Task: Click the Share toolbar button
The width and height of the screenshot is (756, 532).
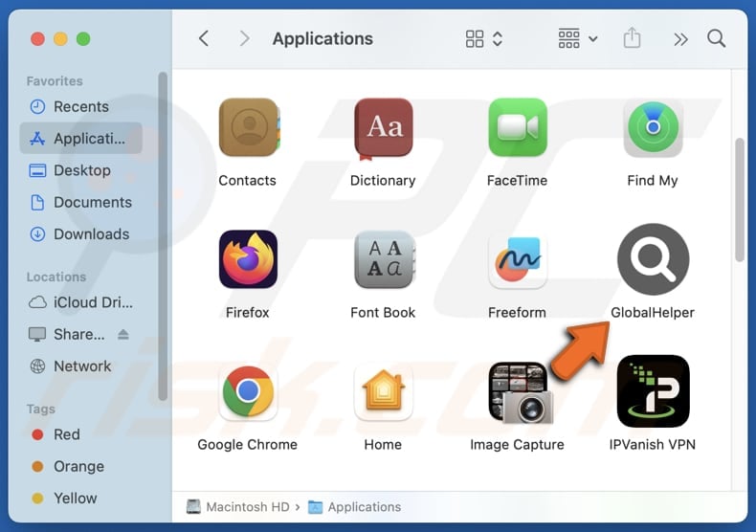Action: [x=632, y=38]
